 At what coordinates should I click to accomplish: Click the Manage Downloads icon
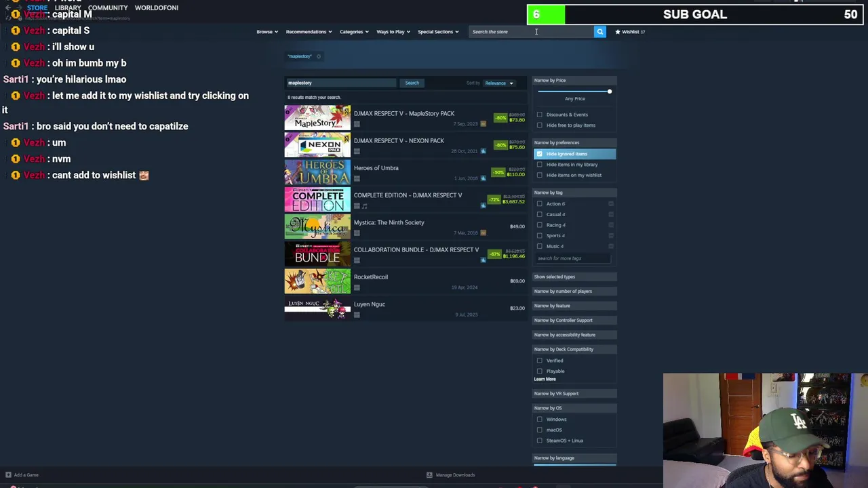click(x=429, y=475)
